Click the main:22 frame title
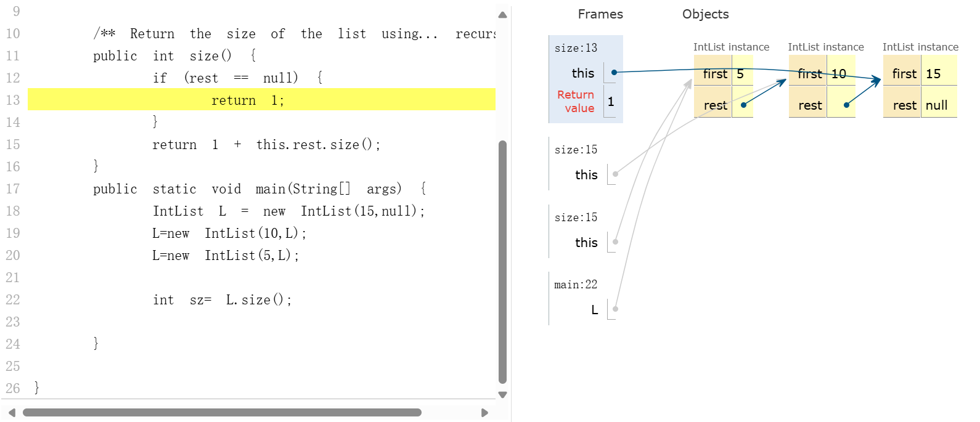This screenshot has height=422, width=980. coord(576,285)
